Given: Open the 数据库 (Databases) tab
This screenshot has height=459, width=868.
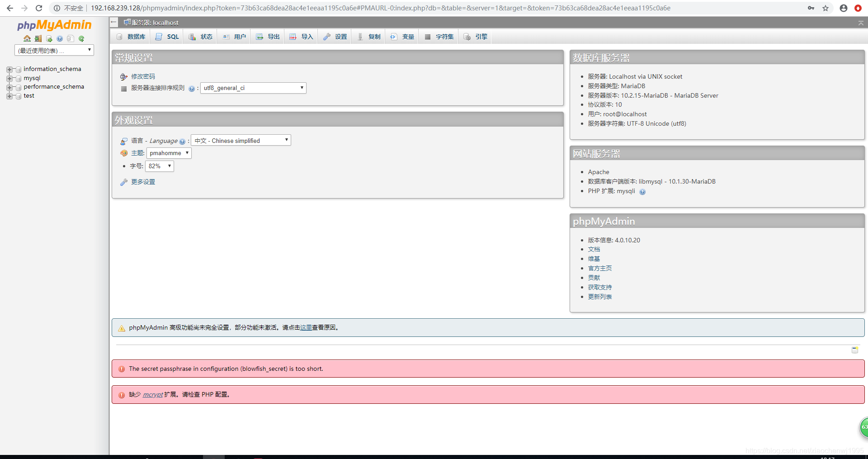Looking at the screenshot, I should click(131, 37).
